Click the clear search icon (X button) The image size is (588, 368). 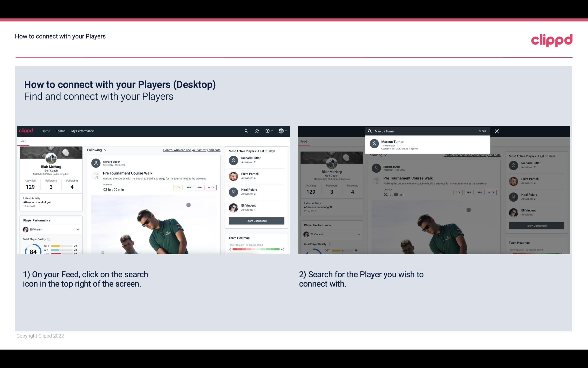[x=497, y=131]
